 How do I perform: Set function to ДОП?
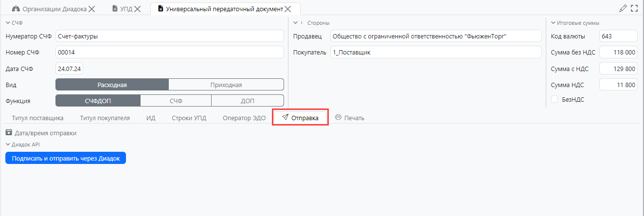click(247, 101)
